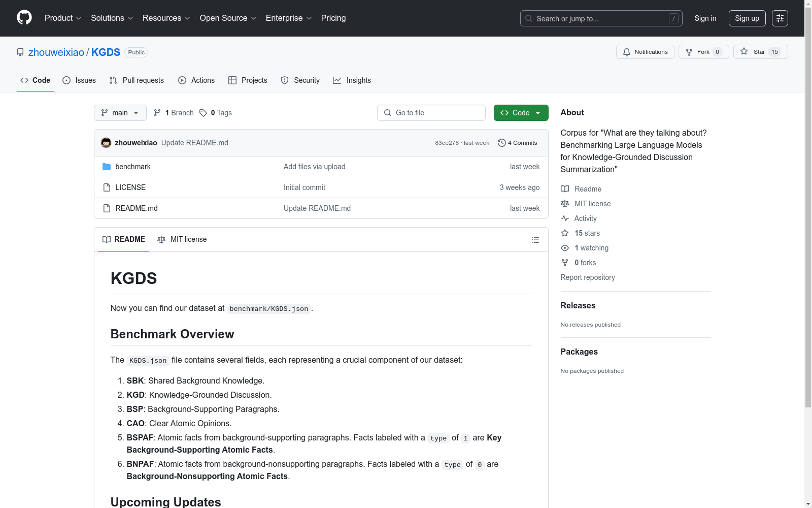812x508 pixels.
Task: Open Activity link in About sidebar
Action: tap(579, 218)
